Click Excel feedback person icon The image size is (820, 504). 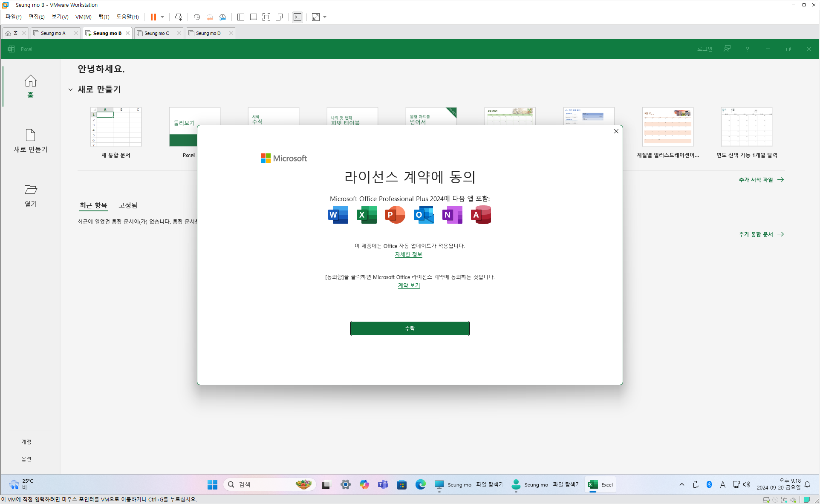(727, 49)
